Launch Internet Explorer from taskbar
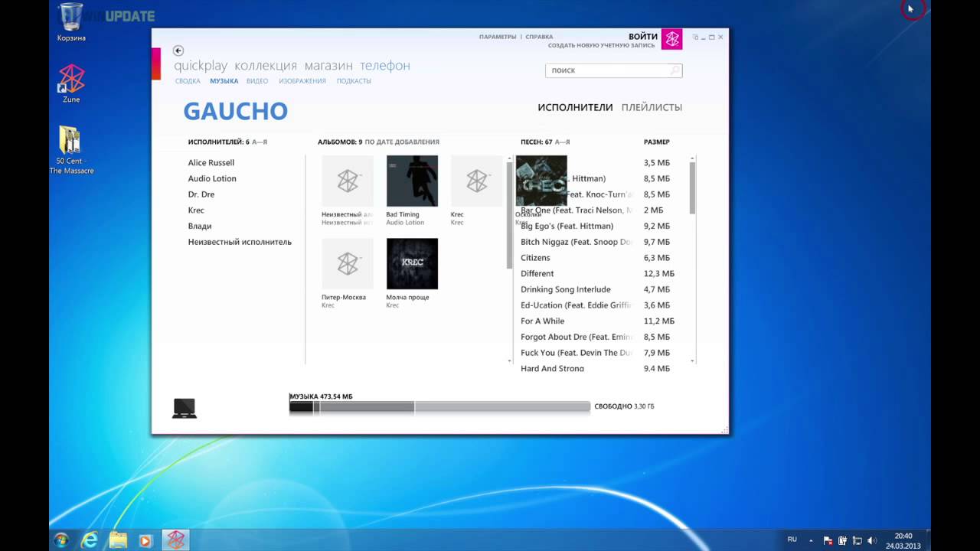Screen dimensions: 980x551 click(x=90, y=540)
